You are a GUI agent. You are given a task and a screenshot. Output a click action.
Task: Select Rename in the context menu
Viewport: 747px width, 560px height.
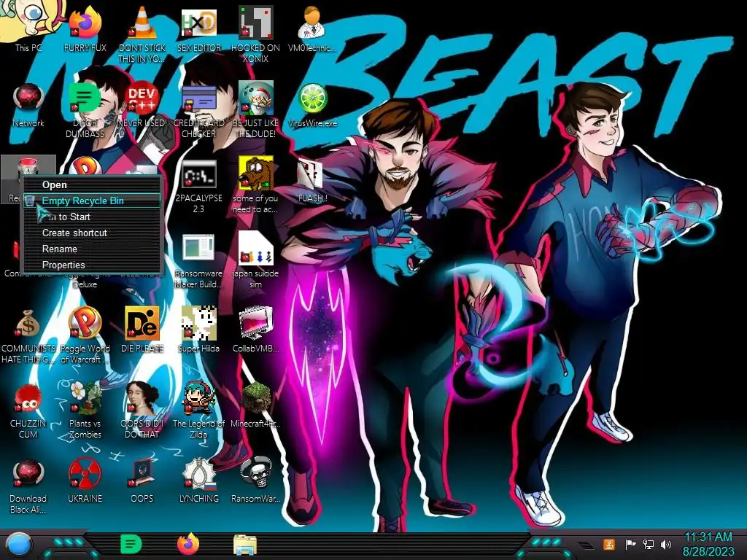click(x=93, y=249)
